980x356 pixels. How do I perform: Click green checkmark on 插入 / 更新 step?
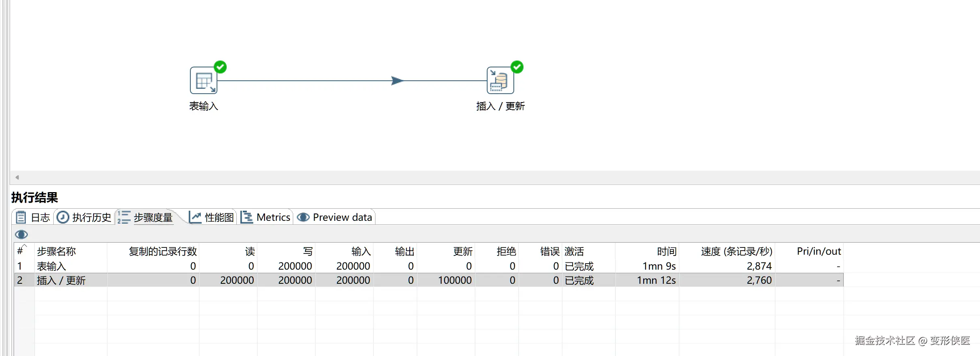coord(517,67)
